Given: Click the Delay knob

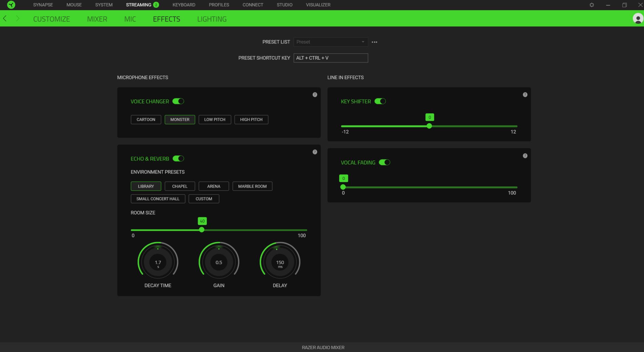Looking at the screenshot, I should [280, 262].
